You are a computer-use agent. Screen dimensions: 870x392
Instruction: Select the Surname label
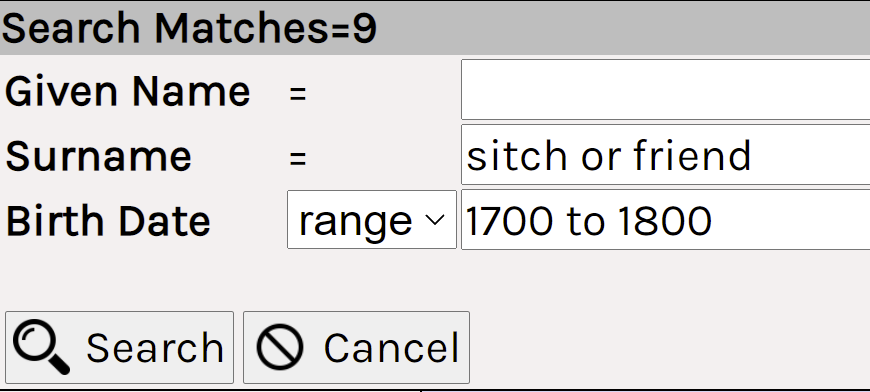[98, 156]
